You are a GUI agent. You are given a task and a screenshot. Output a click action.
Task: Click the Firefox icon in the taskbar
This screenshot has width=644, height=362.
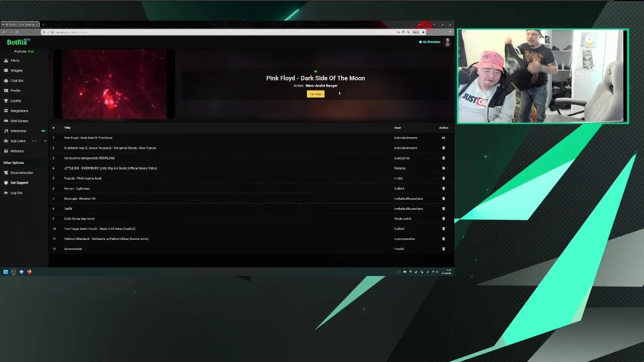[x=29, y=272]
